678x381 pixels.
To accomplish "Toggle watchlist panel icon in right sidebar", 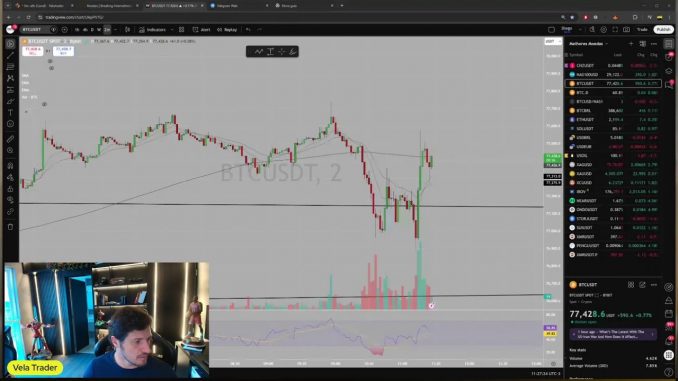I will tap(669, 44).
